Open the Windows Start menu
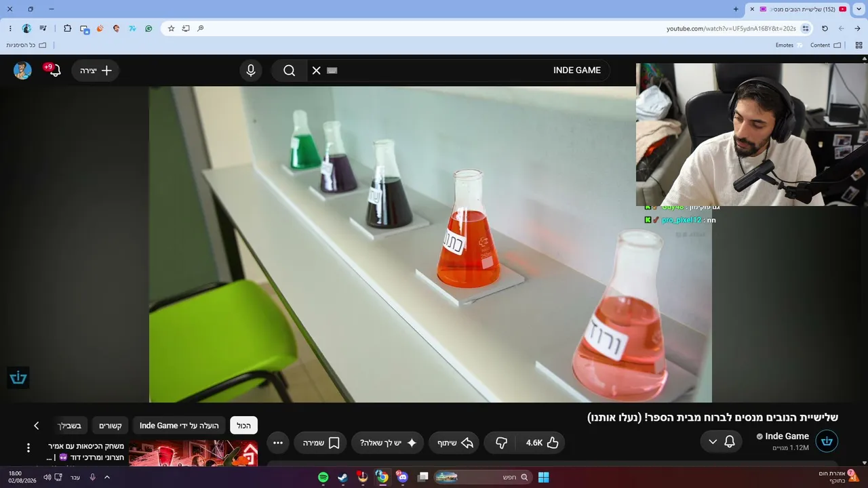This screenshot has width=868, height=488. click(543, 477)
